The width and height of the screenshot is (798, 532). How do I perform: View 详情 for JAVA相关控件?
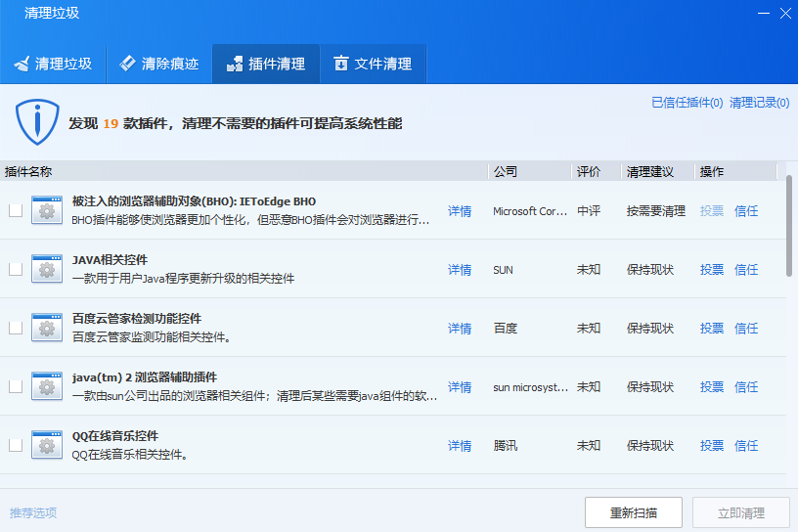(460, 269)
